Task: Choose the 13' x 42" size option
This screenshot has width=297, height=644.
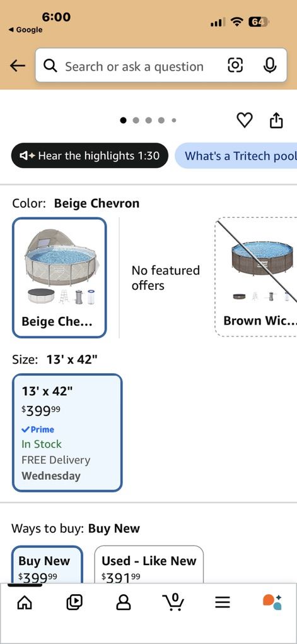Action: (x=67, y=432)
